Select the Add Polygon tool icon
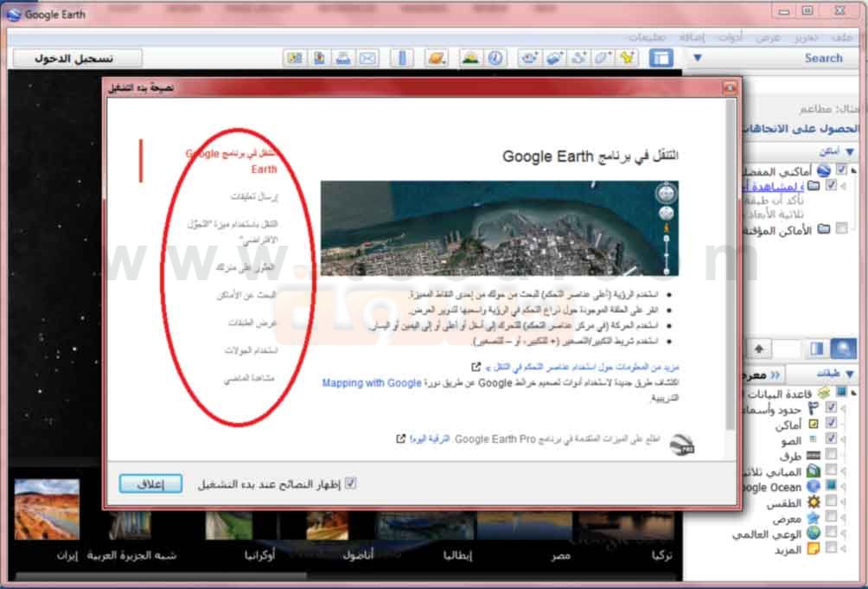Viewport: 868px width, 589px height. tap(603, 58)
